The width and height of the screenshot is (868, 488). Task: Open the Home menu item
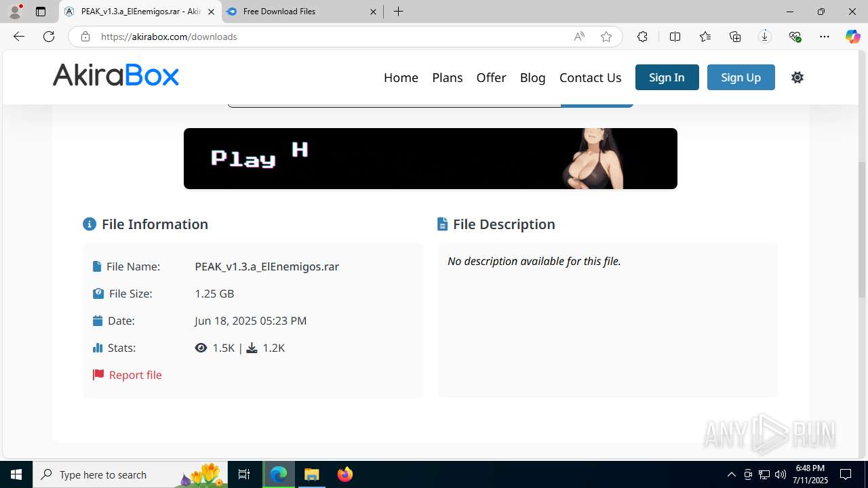[401, 77]
